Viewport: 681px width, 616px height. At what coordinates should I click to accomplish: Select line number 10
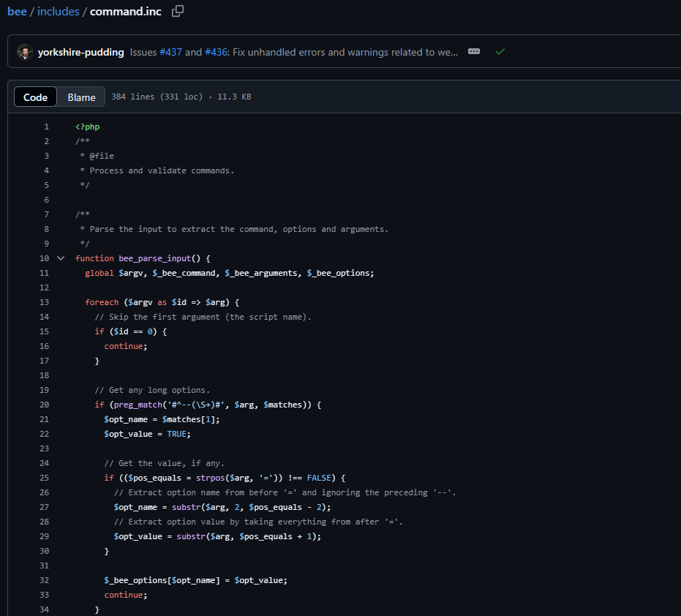pyautogui.click(x=45, y=258)
